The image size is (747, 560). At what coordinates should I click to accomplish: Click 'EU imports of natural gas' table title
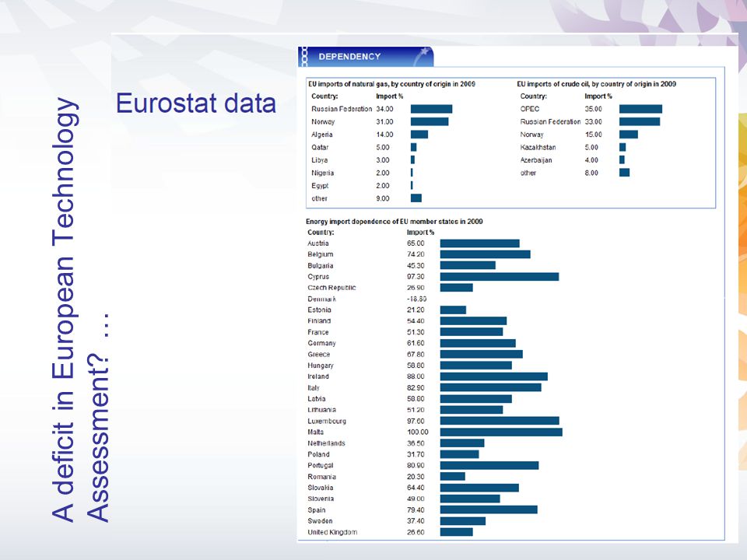pos(391,84)
